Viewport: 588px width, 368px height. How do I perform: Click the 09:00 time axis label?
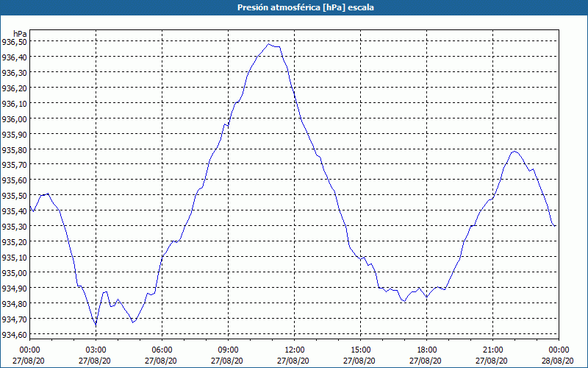point(229,350)
